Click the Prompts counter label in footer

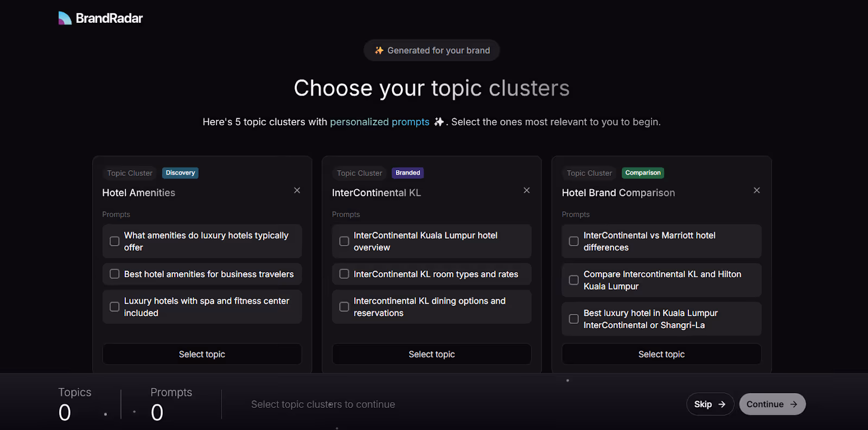pos(171,392)
